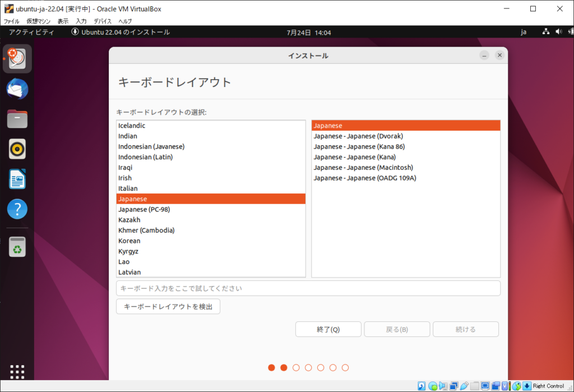Open the Help icon in the dock
This screenshot has width=574, height=392.
[x=17, y=209]
